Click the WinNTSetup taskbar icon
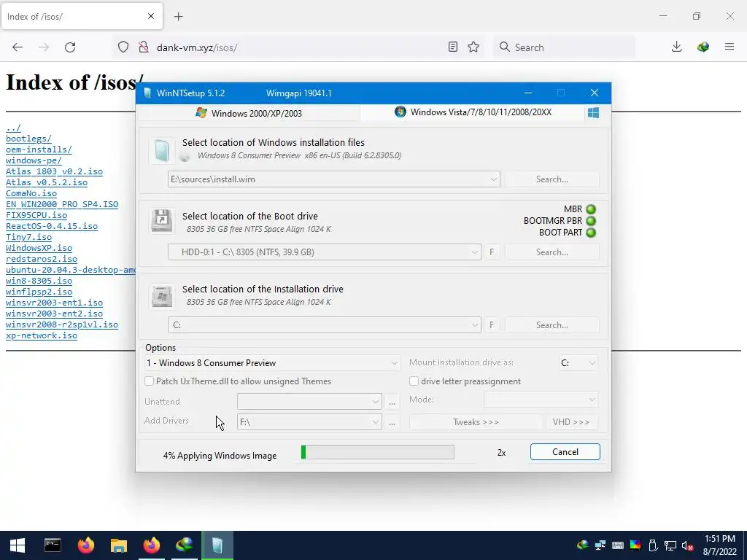 click(217, 545)
